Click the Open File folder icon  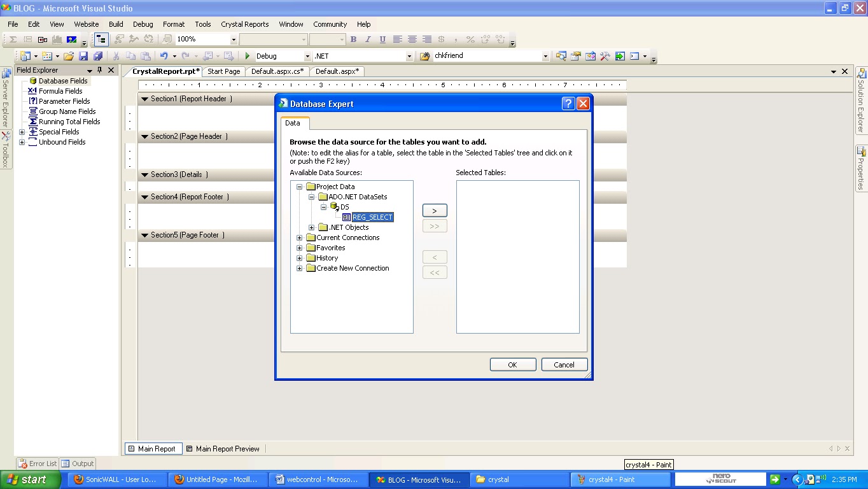[68, 56]
